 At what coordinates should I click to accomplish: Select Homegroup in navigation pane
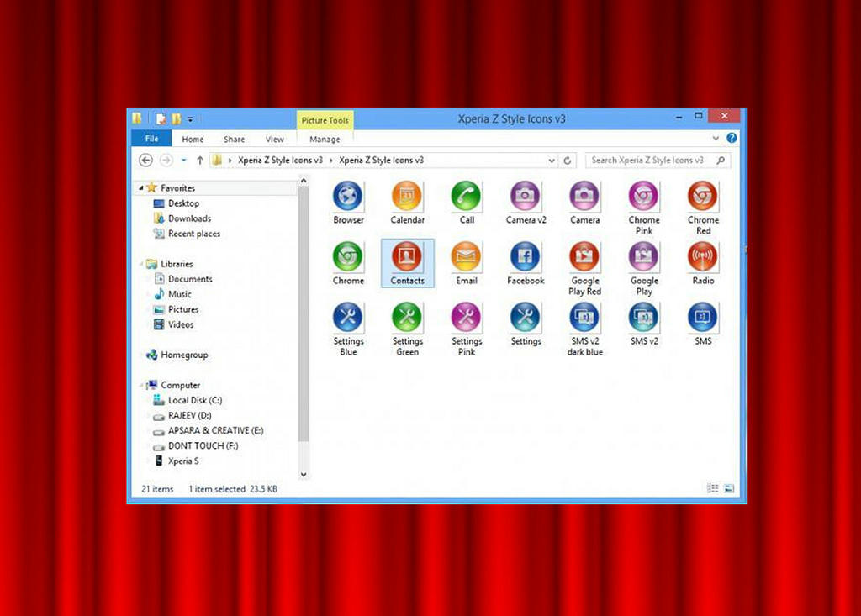click(184, 355)
